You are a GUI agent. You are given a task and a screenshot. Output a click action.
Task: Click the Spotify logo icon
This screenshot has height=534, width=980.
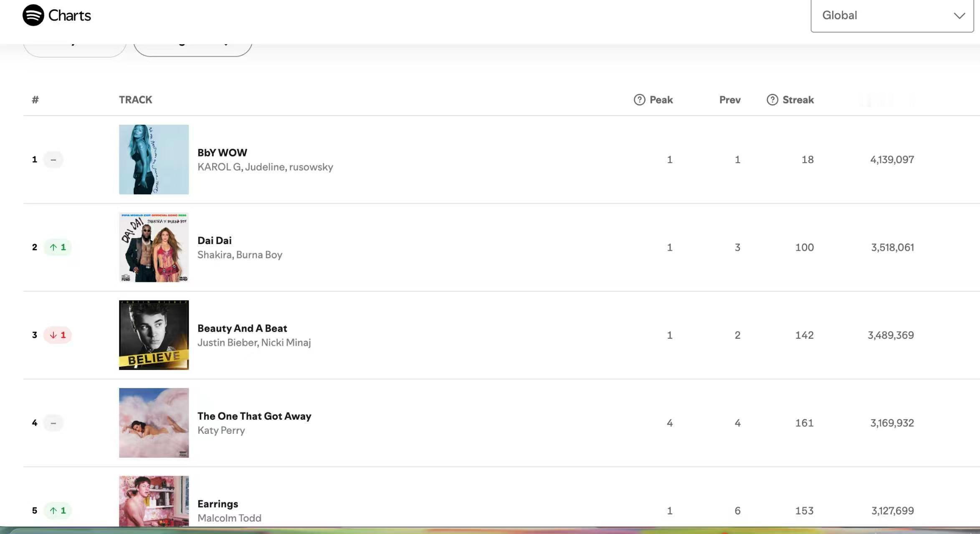(x=33, y=15)
